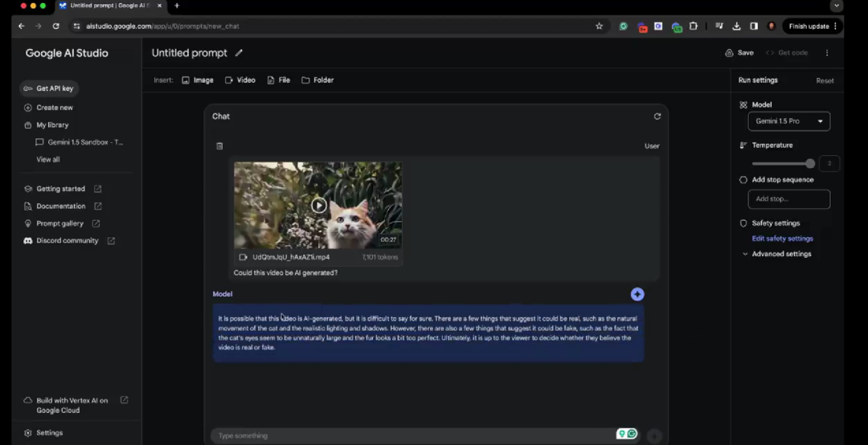The height and width of the screenshot is (445, 868).
Task: Click the blue add button next to the Model response
Action: [x=637, y=295]
